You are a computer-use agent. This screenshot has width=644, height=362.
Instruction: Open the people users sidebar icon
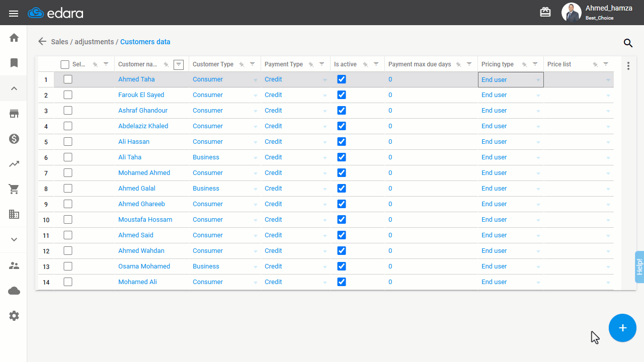pos(14,265)
